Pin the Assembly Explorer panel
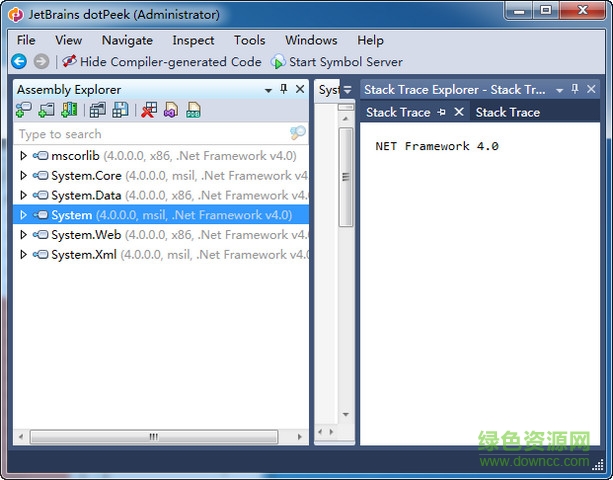 (284, 89)
